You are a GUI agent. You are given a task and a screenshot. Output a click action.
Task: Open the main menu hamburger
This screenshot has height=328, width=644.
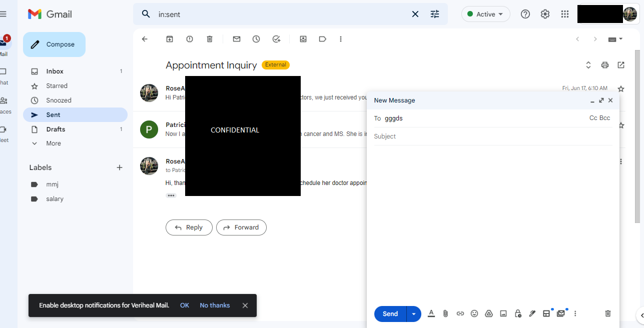point(4,14)
